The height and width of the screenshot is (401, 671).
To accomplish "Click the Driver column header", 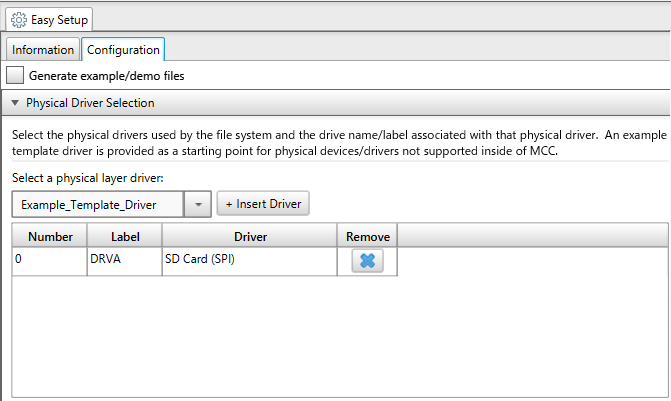I will [x=250, y=236].
